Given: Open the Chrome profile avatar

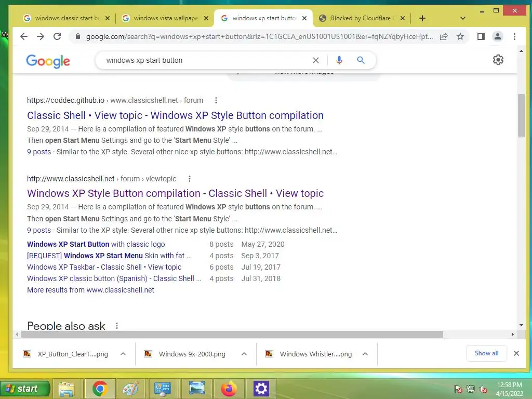Looking at the screenshot, I should coord(497,36).
